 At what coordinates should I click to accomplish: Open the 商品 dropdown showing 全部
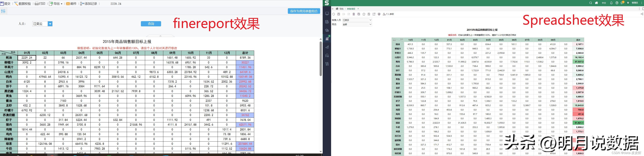357,25
